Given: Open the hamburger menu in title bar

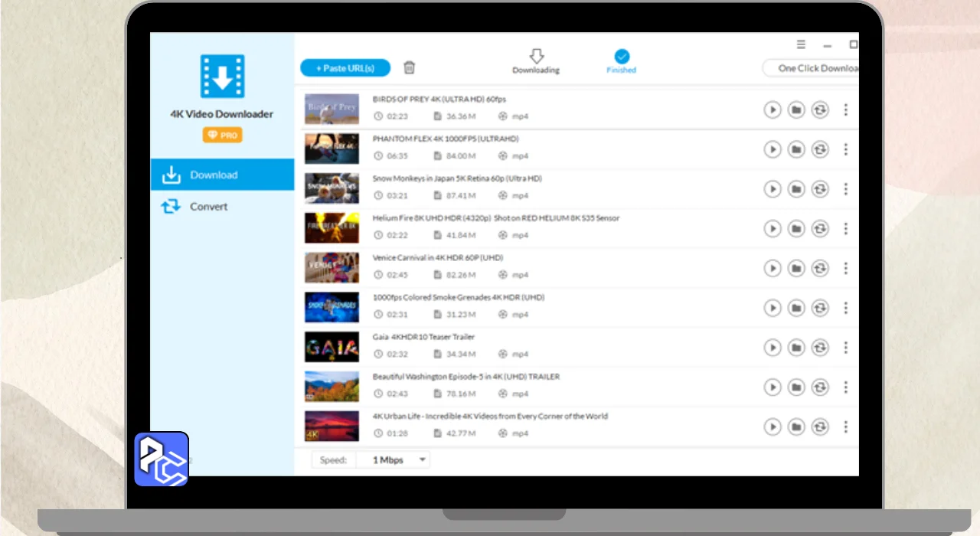Looking at the screenshot, I should point(801,44).
